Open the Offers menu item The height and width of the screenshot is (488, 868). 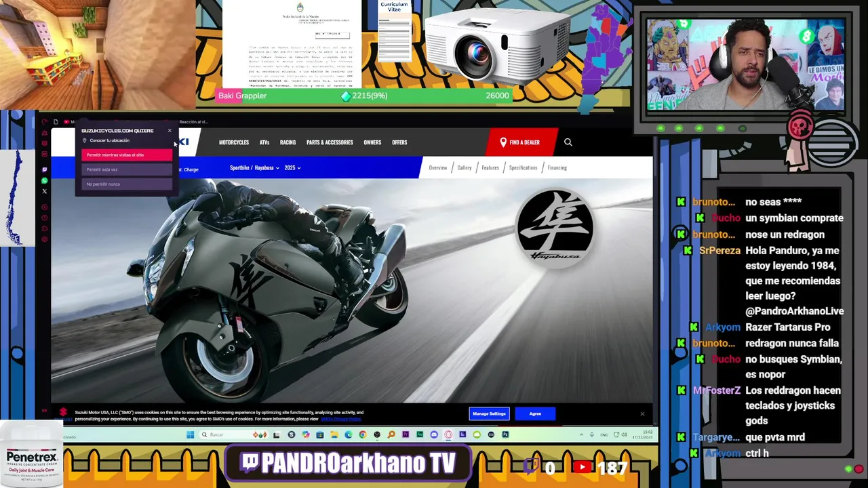point(399,142)
